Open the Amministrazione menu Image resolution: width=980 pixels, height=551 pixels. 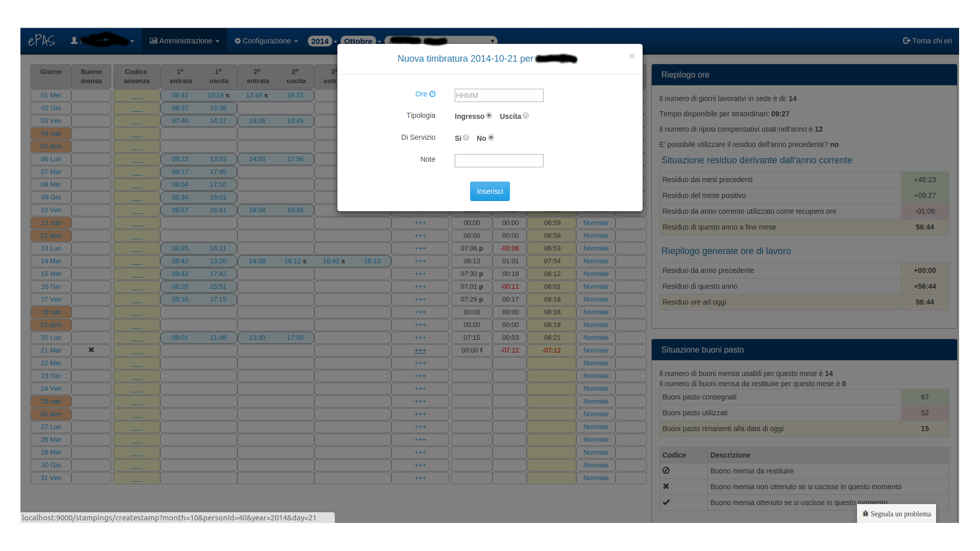(184, 41)
